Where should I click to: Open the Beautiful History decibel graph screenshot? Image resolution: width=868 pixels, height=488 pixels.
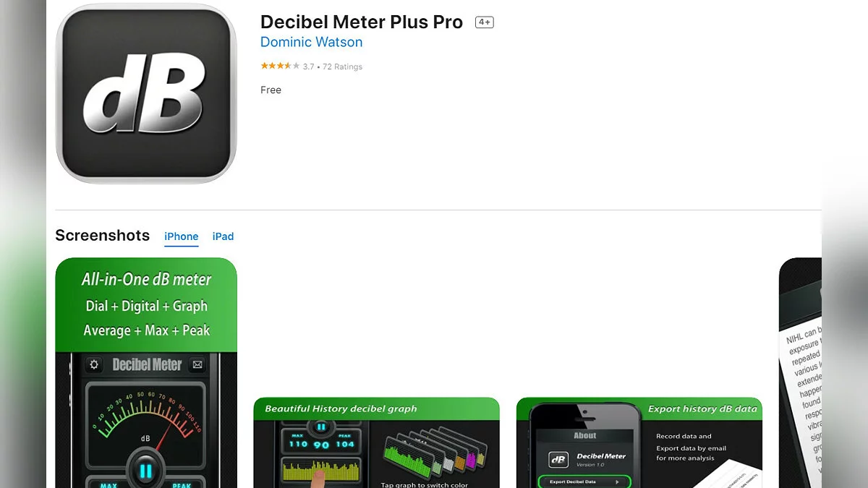[376, 442]
